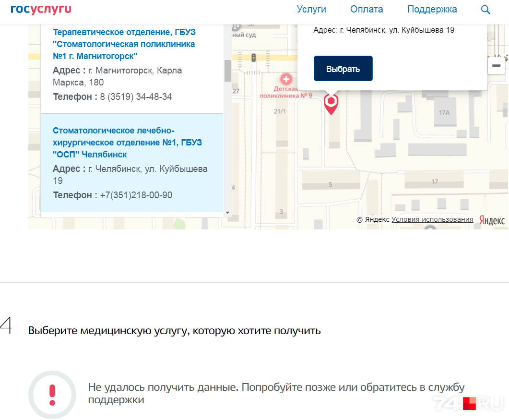The image size is (509, 420).
Task: Click the red location pin on map
Action: point(331,104)
